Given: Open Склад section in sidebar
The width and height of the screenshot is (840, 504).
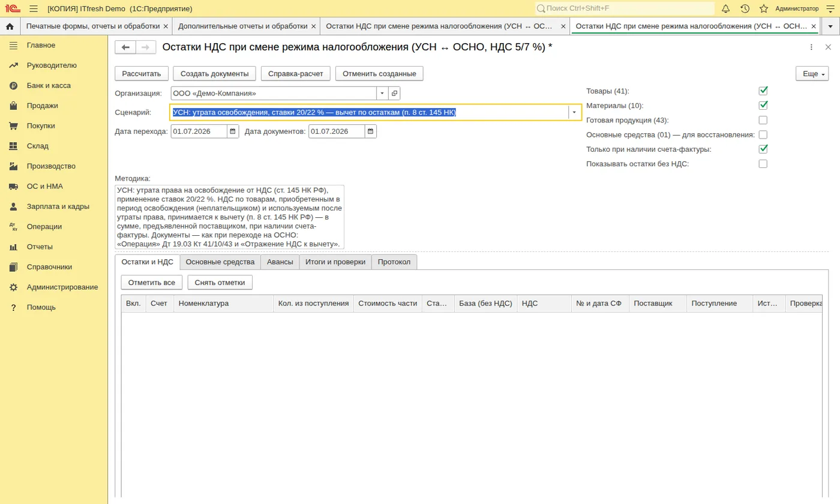Looking at the screenshot, I should (38, 146).
